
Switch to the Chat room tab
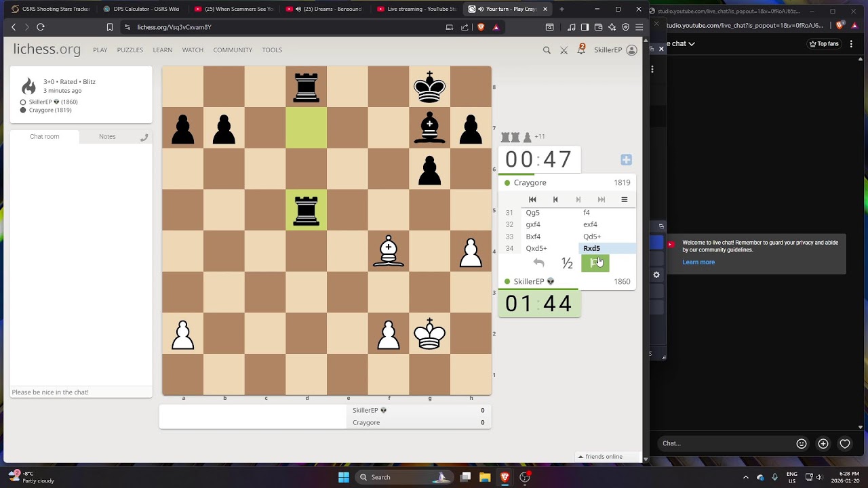coord(45,136)
